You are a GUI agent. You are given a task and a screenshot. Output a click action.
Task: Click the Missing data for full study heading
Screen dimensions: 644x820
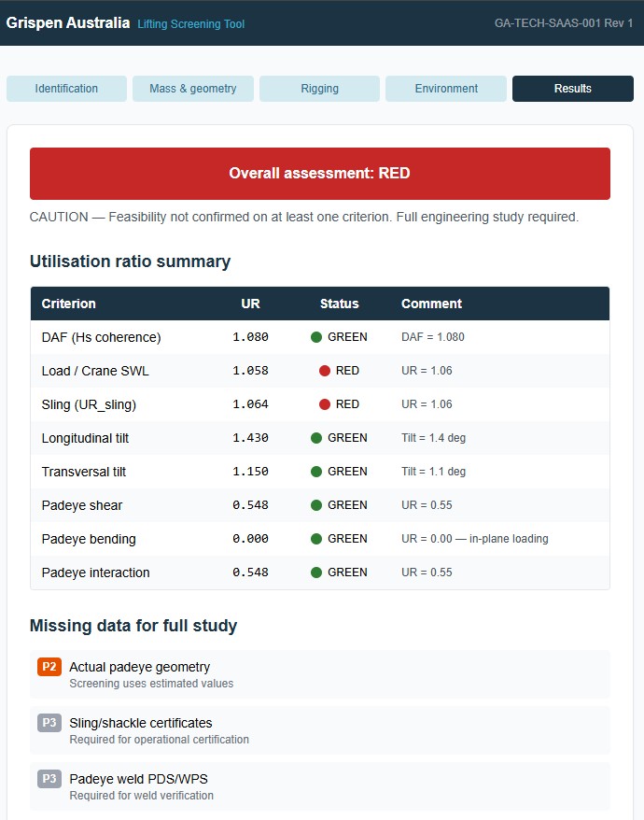(x=133, y=626)
